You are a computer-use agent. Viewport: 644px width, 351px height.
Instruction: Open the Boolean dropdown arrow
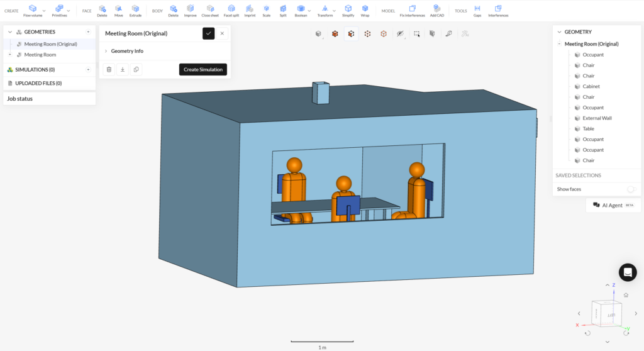click(x=309, y=11)
